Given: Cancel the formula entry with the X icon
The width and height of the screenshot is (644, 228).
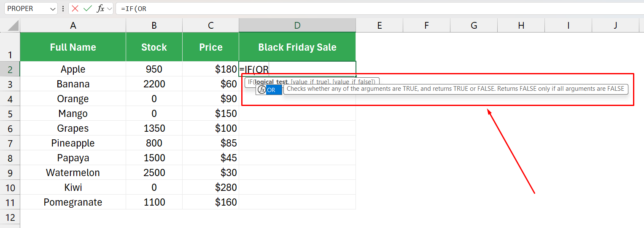Looking at the screenshot, I should [x=75, y=8].
